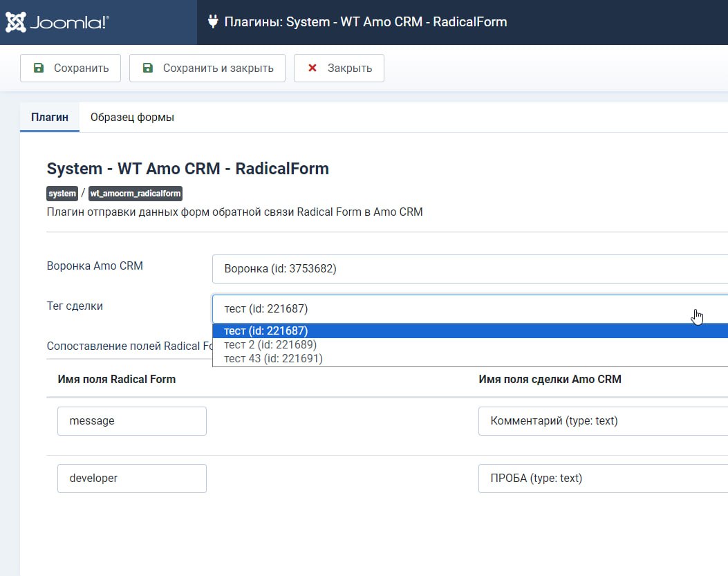Close the plugin with Закрыть button
This screenshot has width=728, height=576.
click(x=339, y=68)
